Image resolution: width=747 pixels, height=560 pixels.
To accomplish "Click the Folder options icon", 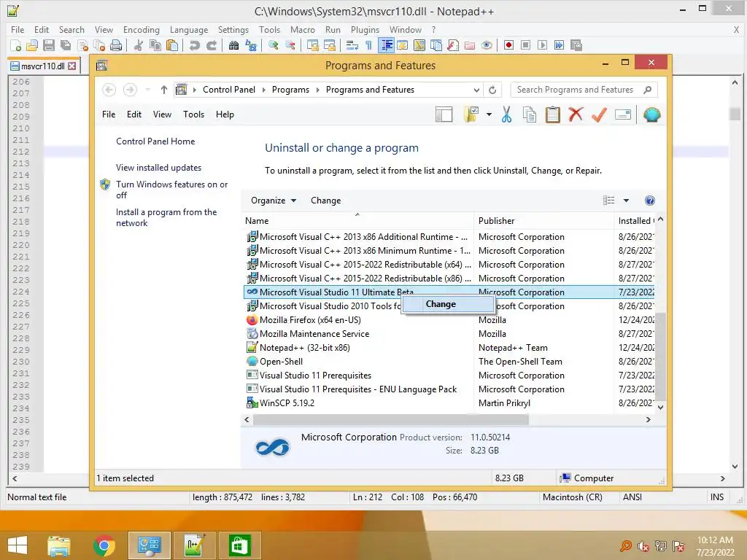I will (x=471, y=114).
